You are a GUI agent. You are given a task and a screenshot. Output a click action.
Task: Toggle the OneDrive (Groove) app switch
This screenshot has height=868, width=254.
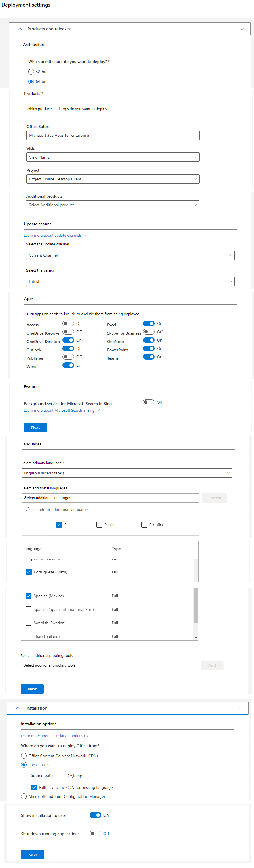click(x=68, y=332)
